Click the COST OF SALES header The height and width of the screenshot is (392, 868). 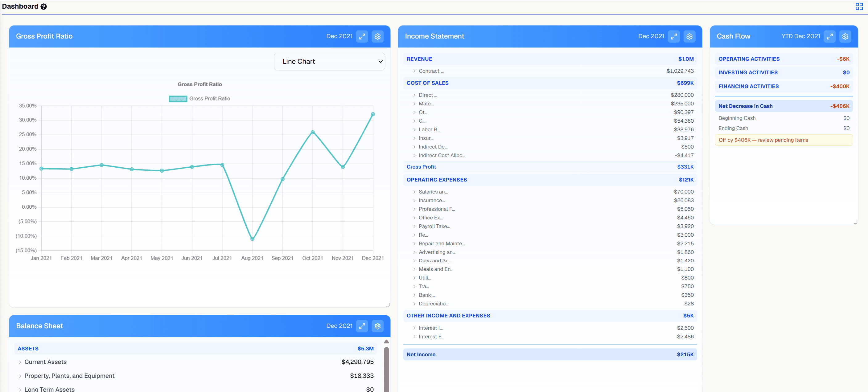[549, 83]
